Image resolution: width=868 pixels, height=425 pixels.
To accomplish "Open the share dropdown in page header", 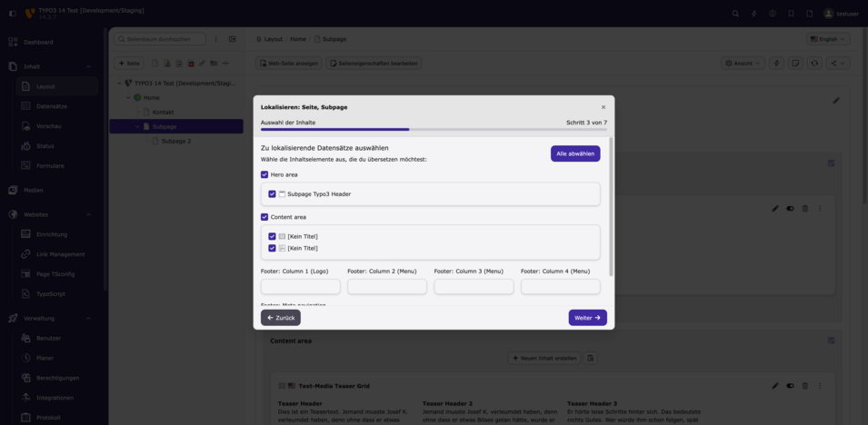I will (838, 63).
